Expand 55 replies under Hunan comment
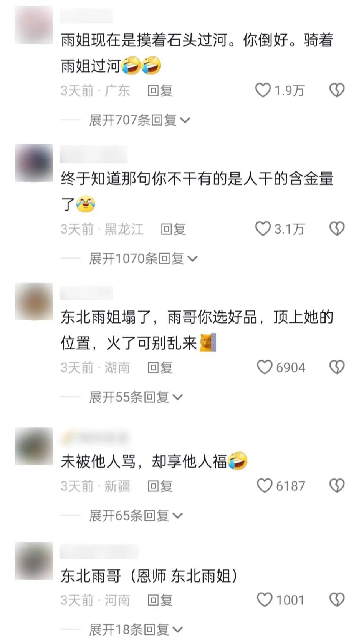Viewport: 364px width, 644px height. pyautogui.click(x=136, y=397)
